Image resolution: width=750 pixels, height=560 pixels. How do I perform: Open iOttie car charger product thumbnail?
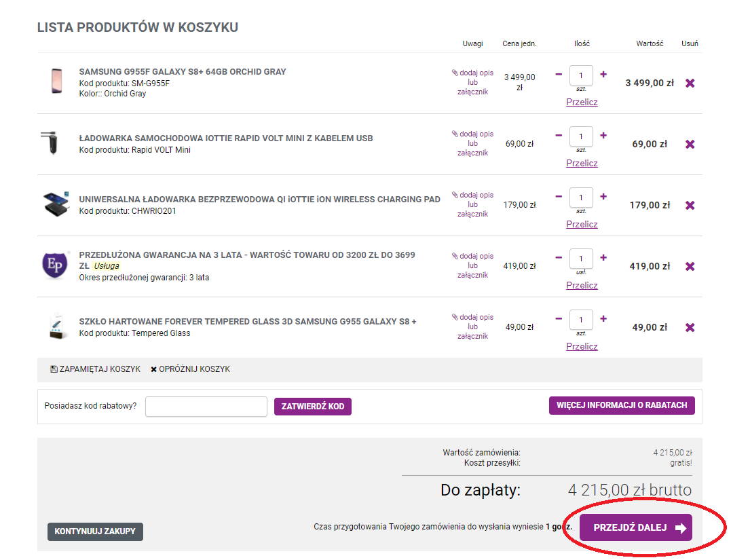coord(50,143)
